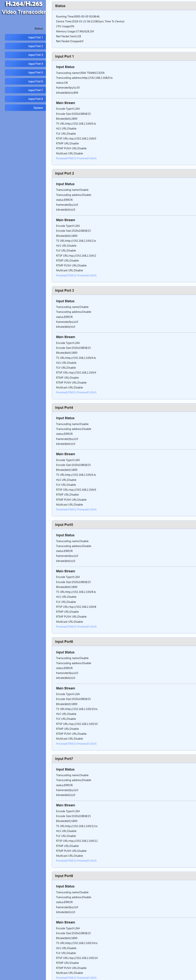Screen dimensions: 196x980
Task: Select RTSP URL rtsp://192.168.2.169/14
Action: (x=77, y=958)
